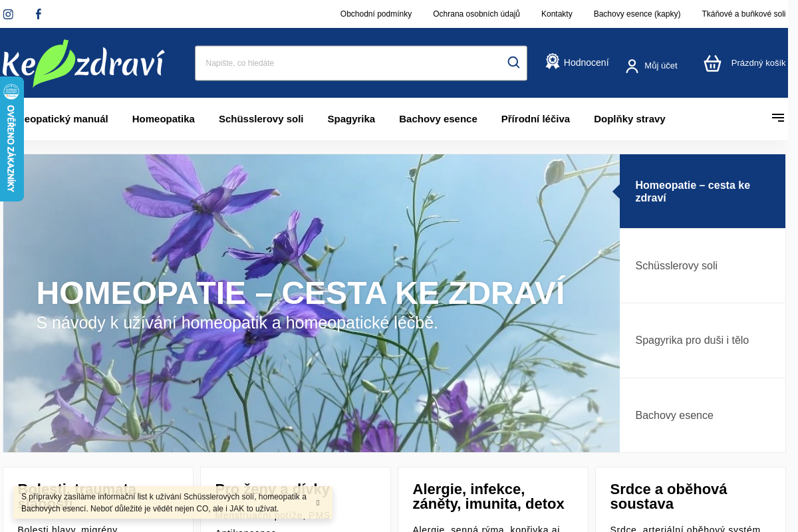The height and width of the screenshot is (532, 798).
Task: Switch to the Bachovy esence sidebar tab
Action: coord(674,415)
